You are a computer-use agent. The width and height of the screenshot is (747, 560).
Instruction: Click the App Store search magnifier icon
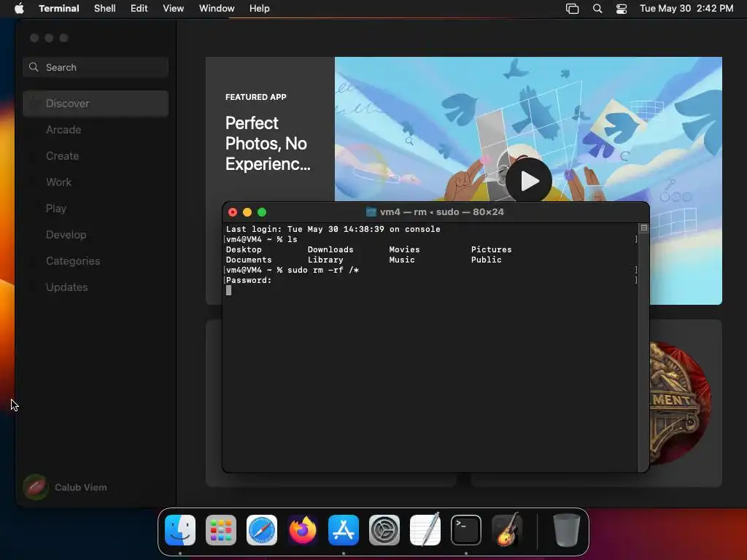pos(34,67)
